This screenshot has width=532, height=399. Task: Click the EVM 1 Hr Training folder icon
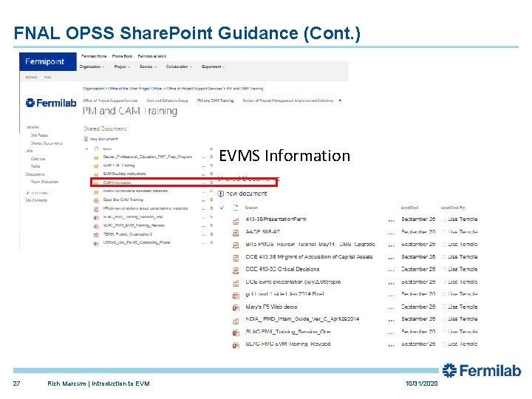click(96, 166)
